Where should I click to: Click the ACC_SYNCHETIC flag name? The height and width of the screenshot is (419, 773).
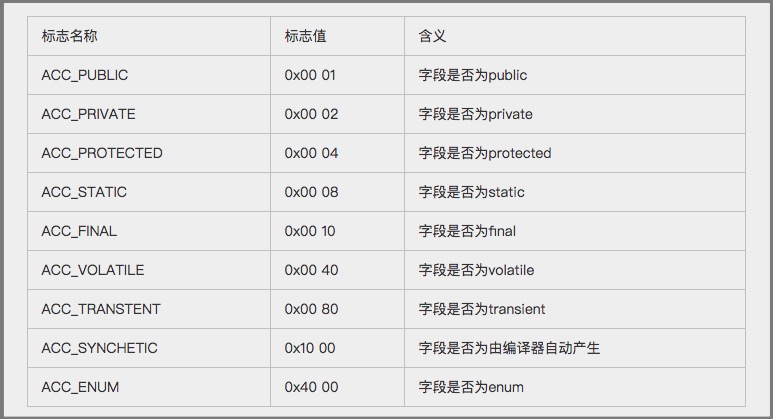(x=100, y=348)
